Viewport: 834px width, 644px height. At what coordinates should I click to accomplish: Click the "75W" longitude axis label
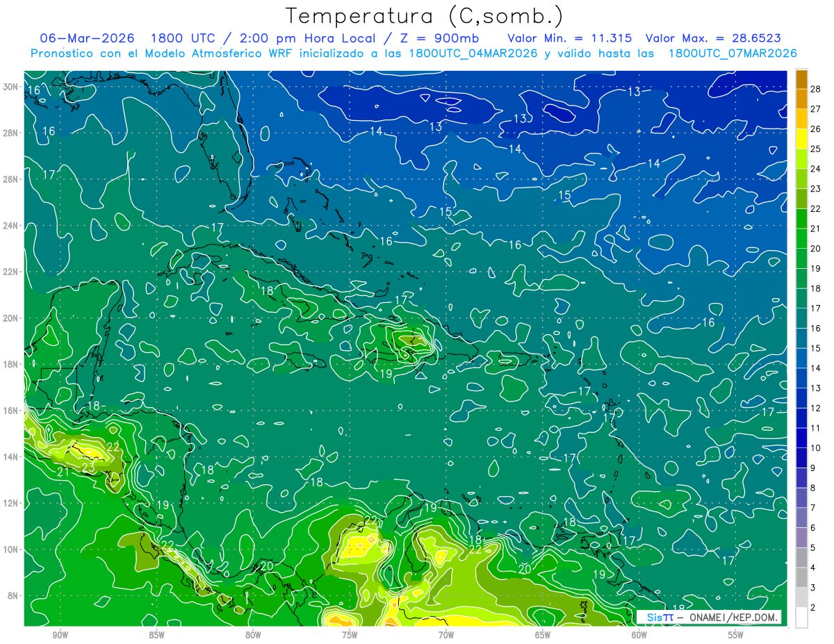(x=350, y=636)
